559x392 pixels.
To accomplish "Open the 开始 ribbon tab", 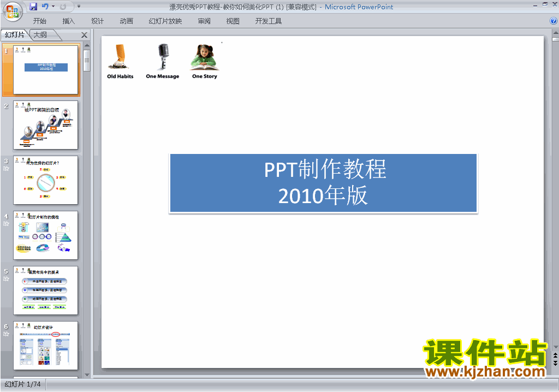I will click(x=39, y=21).
